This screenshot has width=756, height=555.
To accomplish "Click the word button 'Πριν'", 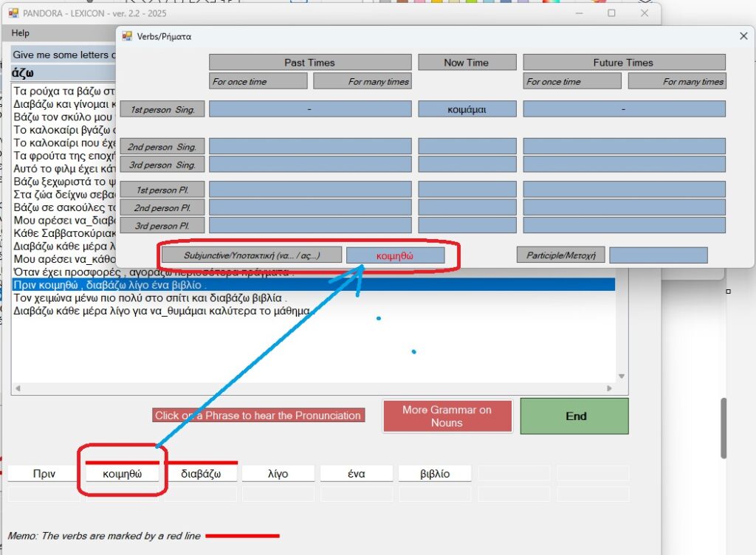I will click(x=44, y=474).
